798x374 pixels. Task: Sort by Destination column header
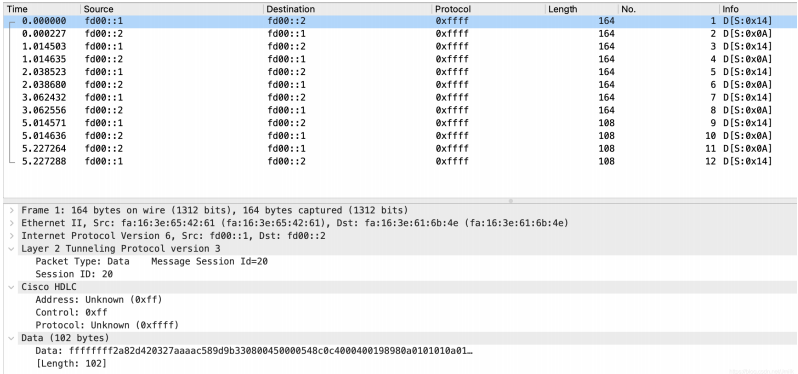point(348,9)
